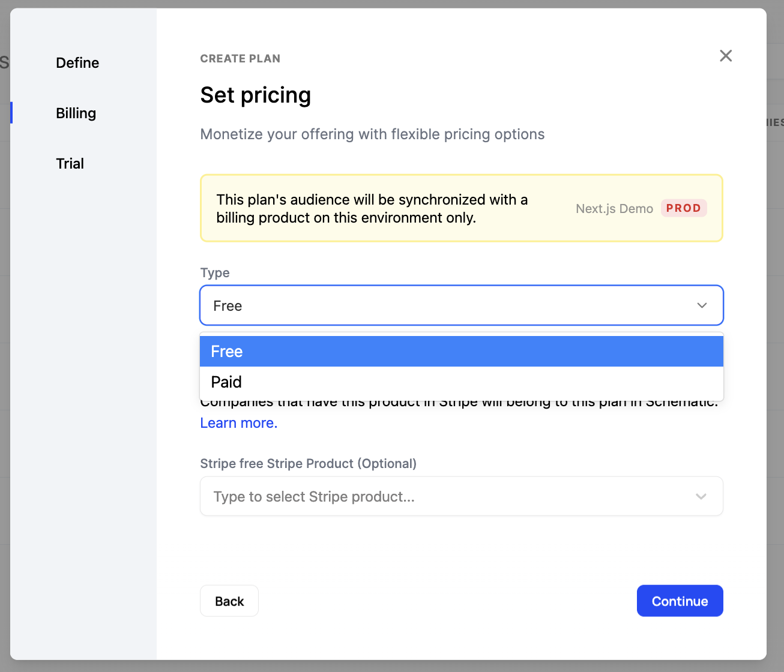
Task: Open the Learn more link
Action: [238, 422]
